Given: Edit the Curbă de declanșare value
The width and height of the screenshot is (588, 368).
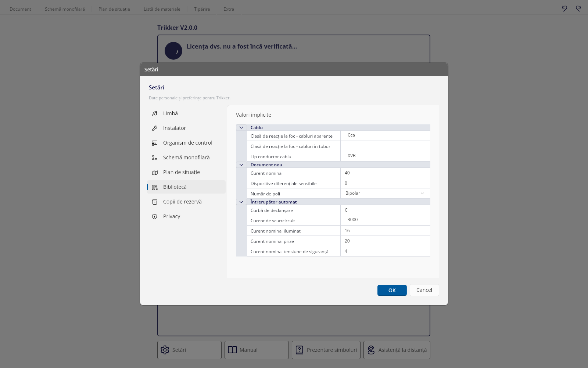Looking at the screenshot, I should 385,210.
